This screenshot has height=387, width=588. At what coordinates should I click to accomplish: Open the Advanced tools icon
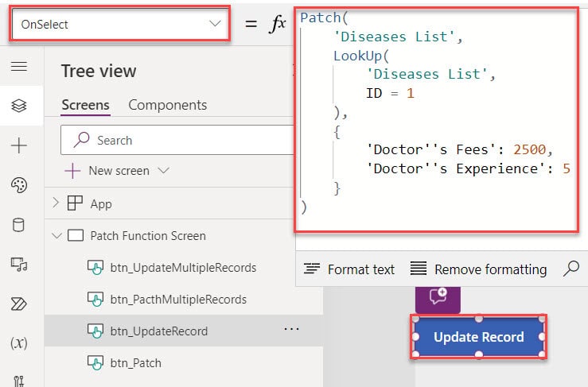[19, 381]
